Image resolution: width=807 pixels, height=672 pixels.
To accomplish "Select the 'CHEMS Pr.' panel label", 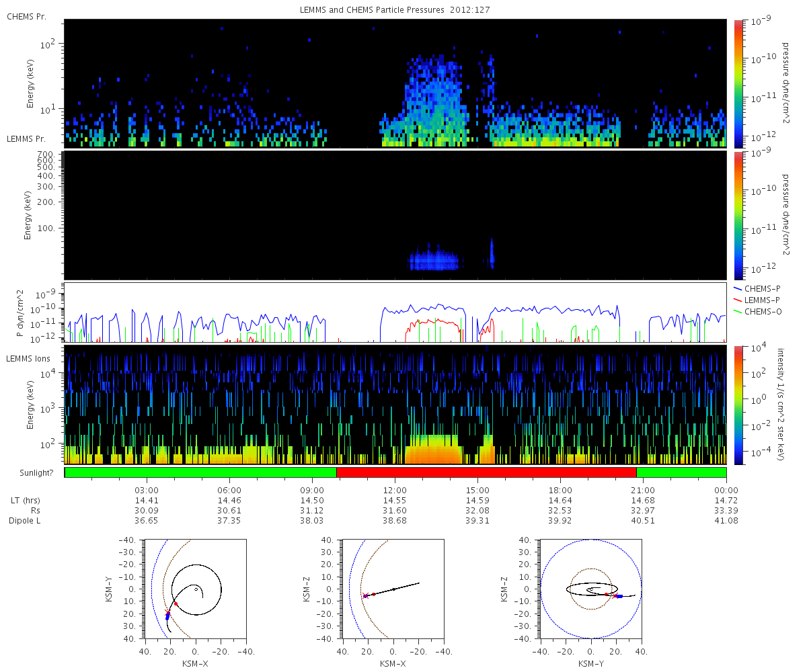I will tap(26, 16).
